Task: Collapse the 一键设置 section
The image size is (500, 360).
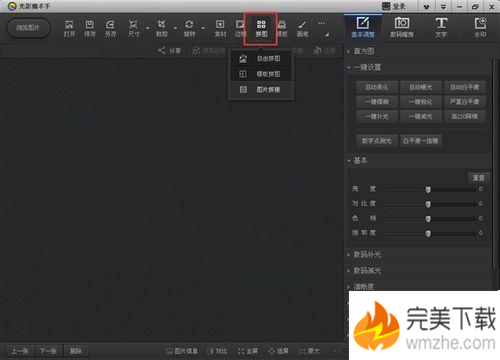Action: [x=364, y=68]
